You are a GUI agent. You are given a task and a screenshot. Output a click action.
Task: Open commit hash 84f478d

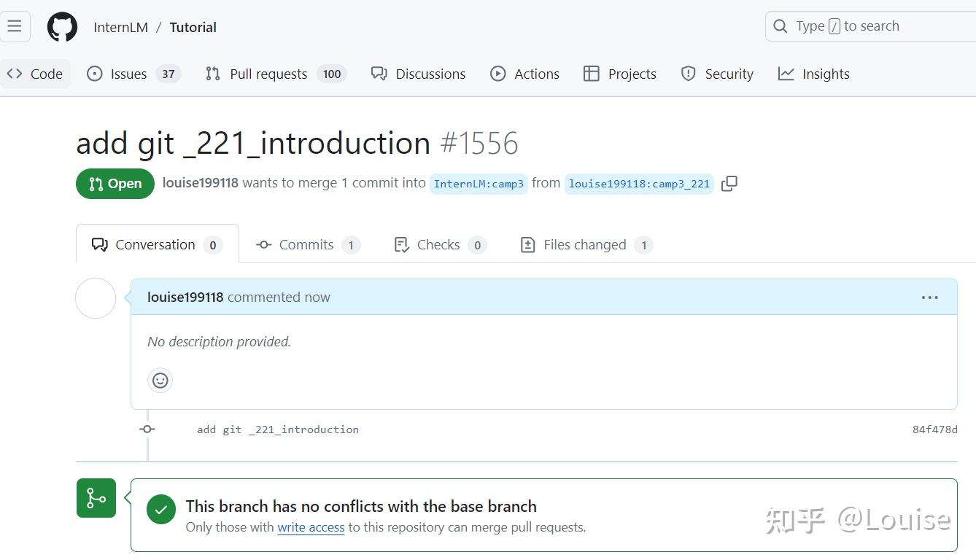click(x=934, y=429)
